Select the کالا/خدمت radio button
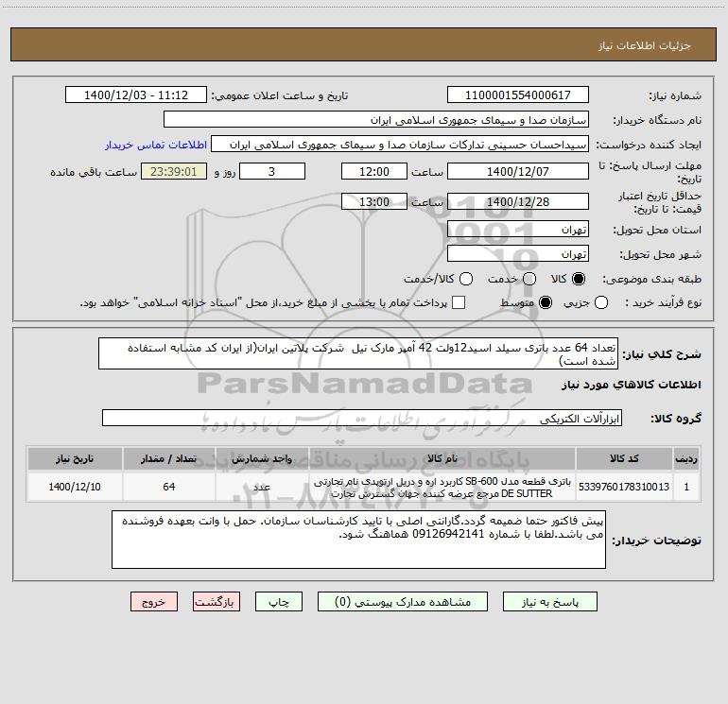Viewport: 728px width, 704px height. click(x=466, y=279)
